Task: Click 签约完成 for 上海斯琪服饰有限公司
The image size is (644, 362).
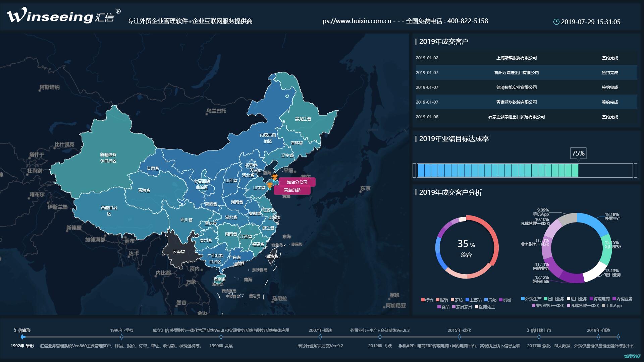Action: pyautogui.click(x=610, y=58)
